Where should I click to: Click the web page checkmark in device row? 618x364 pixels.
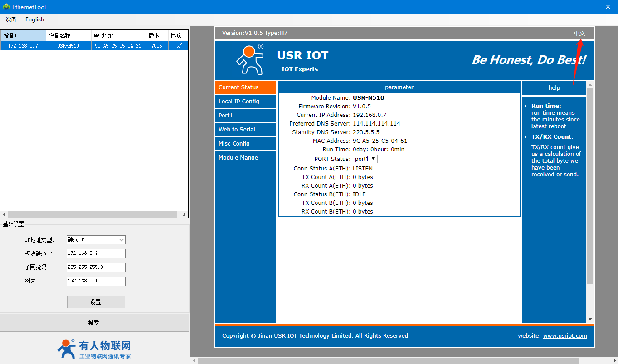pyautogui.click(x=179, y=46)
